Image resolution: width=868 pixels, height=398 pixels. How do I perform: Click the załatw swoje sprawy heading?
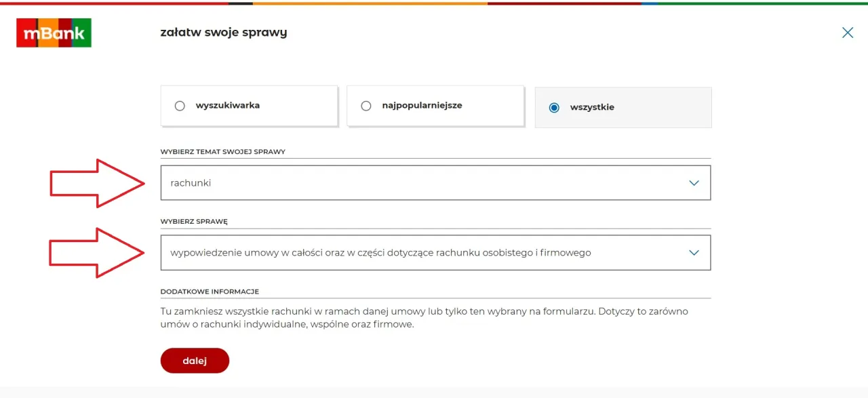click(224, 32)
